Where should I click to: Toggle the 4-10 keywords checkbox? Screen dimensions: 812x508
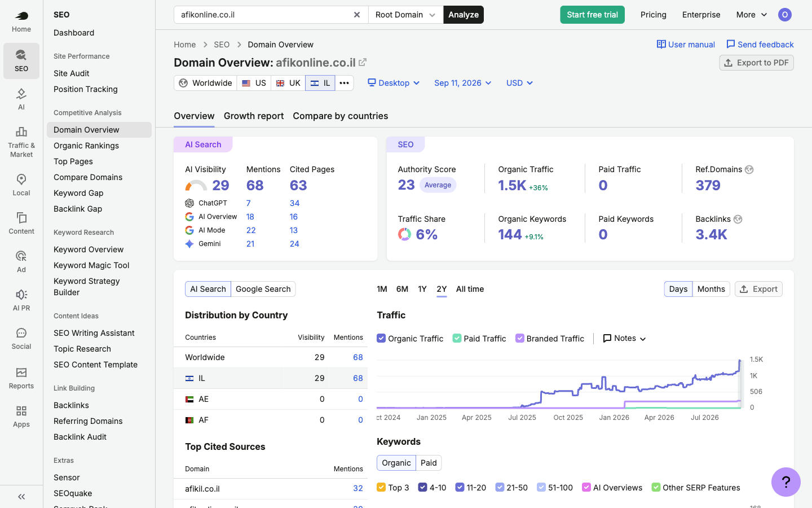423,488
